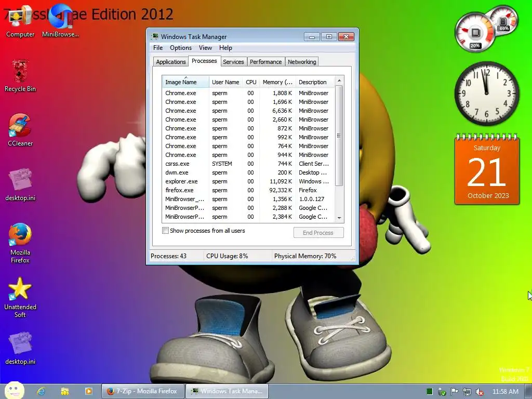Image resolution: width=532 pixels, height=399 pixels.
Task: Sort by the CPU column header
Action: [x=251, y=82]
